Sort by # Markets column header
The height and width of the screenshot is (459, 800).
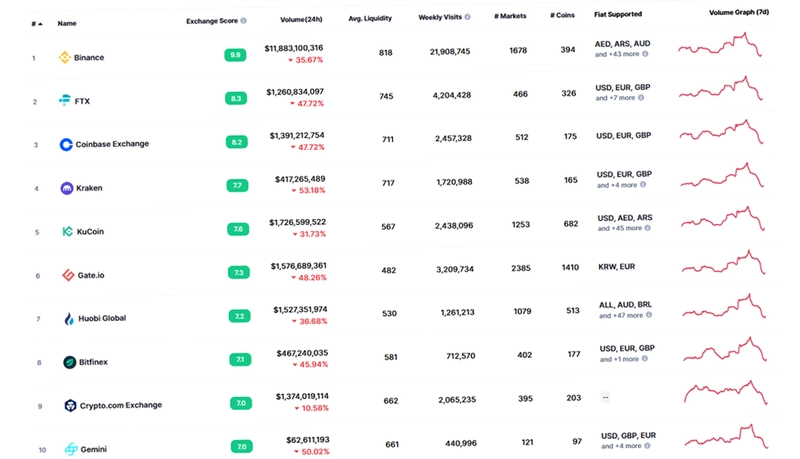point(510,16)
